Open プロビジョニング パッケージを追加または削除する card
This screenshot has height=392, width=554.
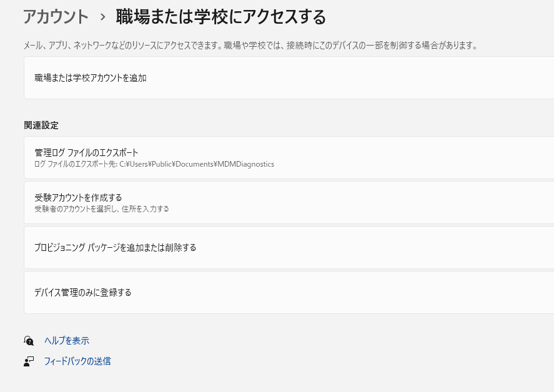(289, 248)
